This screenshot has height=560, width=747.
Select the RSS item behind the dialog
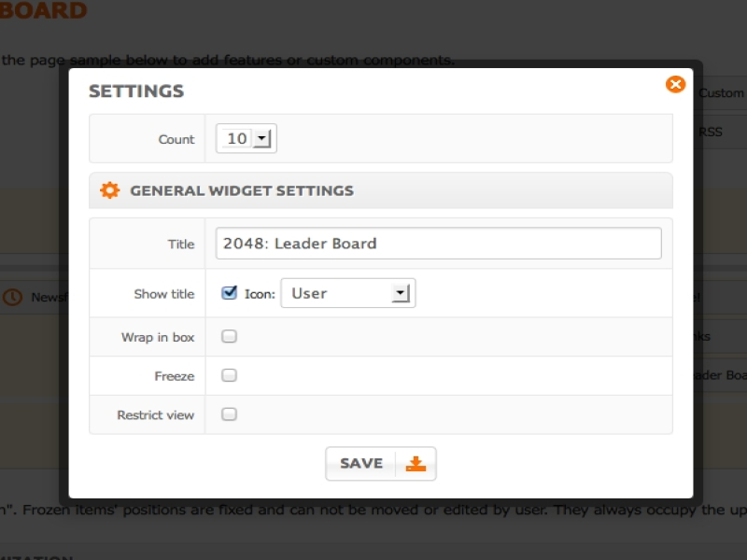(712, 133)
